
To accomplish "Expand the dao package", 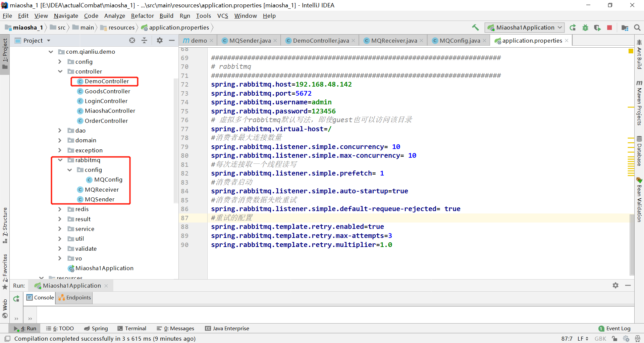I will coord(60,131).
